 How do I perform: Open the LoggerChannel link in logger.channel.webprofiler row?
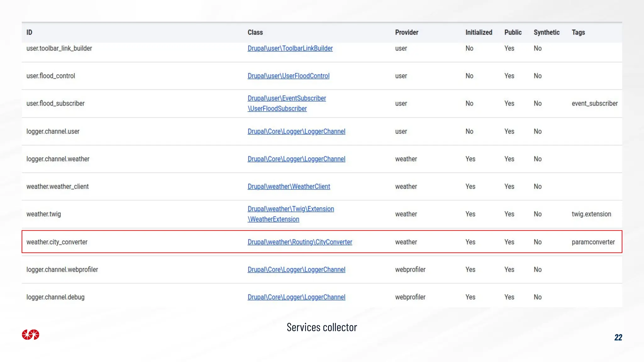tap(296, 270)
